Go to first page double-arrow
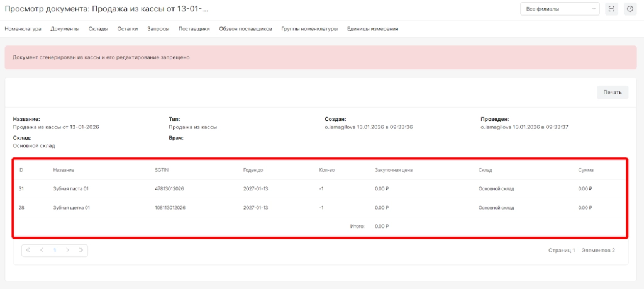 (28, 250)
